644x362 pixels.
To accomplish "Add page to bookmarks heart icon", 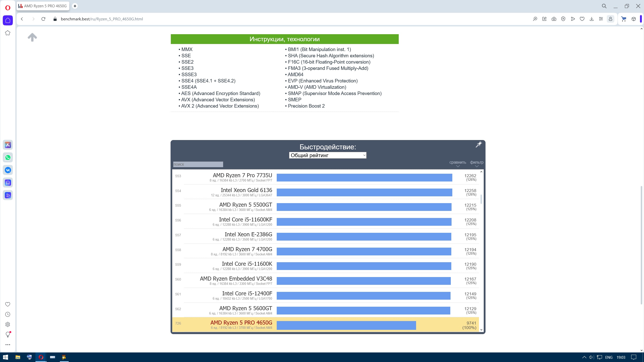I will click(582, 19).
